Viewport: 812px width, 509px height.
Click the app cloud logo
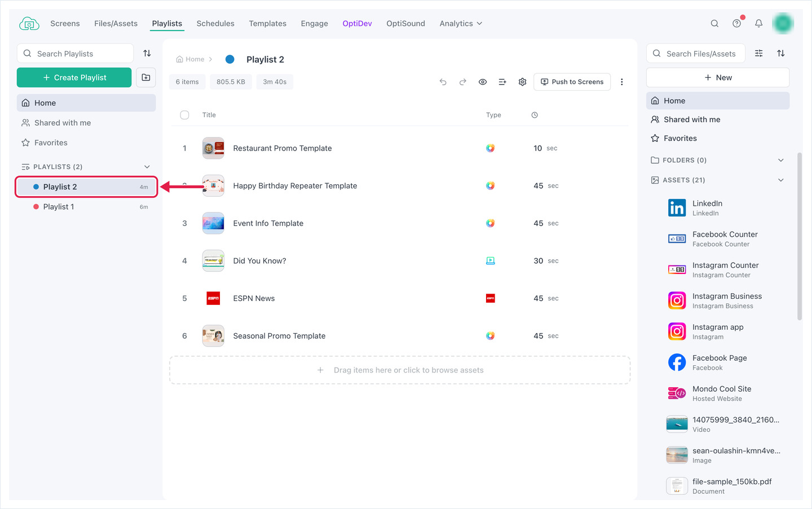click(29, 24)
